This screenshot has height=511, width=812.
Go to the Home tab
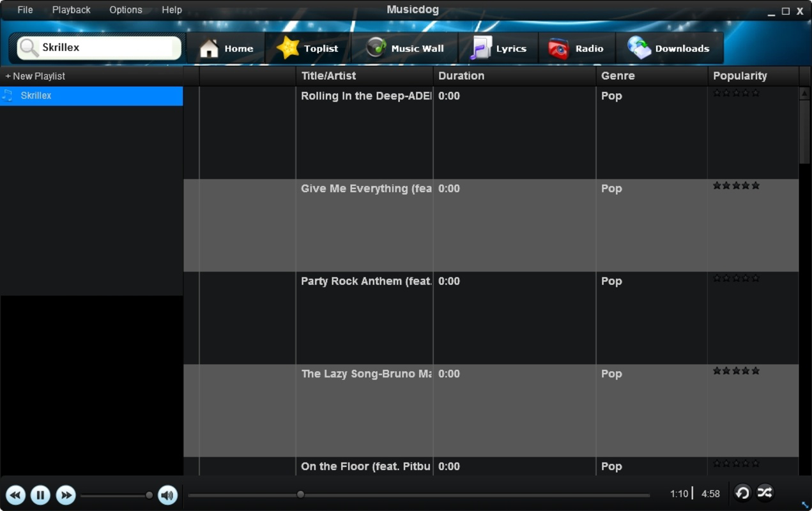coord(226,49)
